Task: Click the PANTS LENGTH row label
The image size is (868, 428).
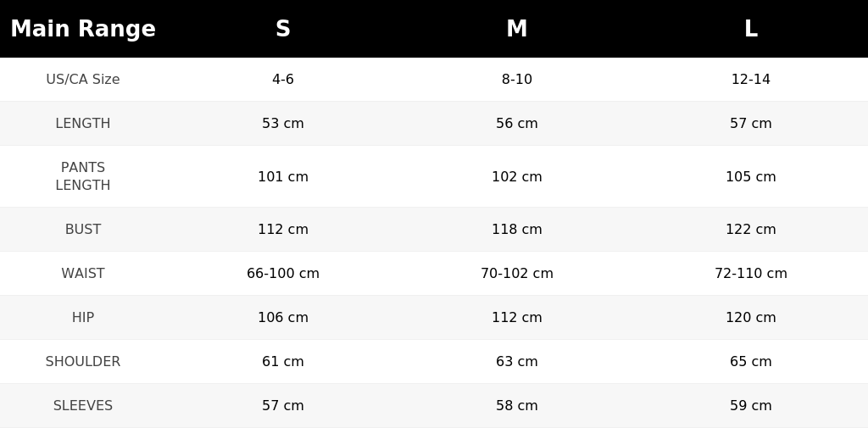Action: coord(83,176)
